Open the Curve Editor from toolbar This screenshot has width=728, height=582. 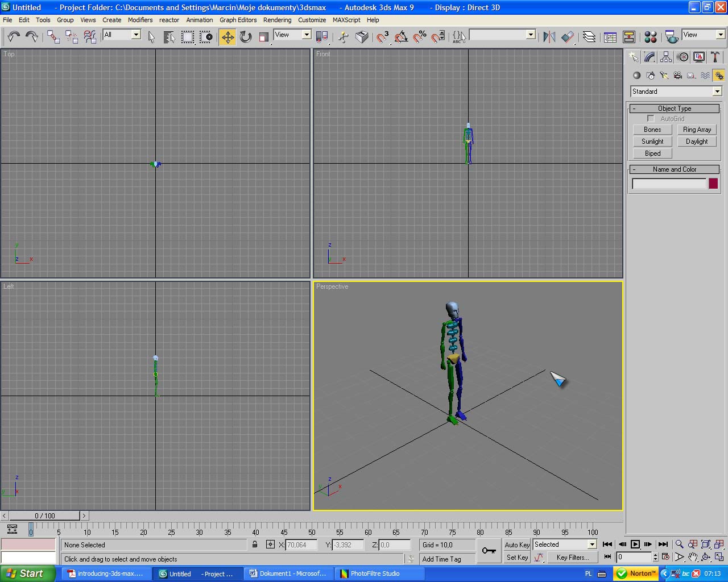pyautogui.click(x=610, y=37)
